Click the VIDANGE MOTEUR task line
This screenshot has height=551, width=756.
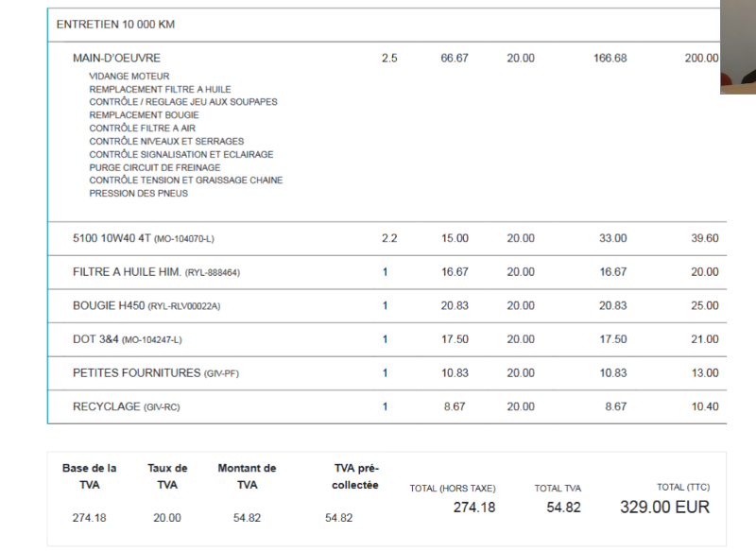(129, 76)
